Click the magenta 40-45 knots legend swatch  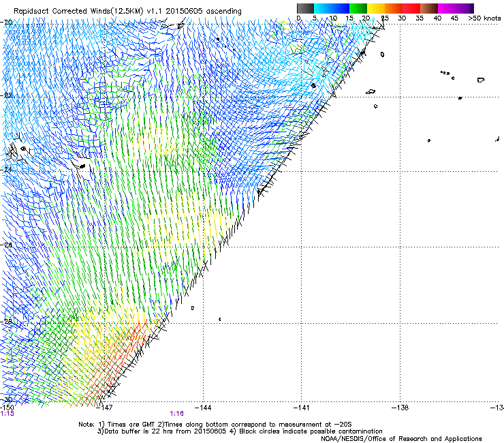(447, 8)
